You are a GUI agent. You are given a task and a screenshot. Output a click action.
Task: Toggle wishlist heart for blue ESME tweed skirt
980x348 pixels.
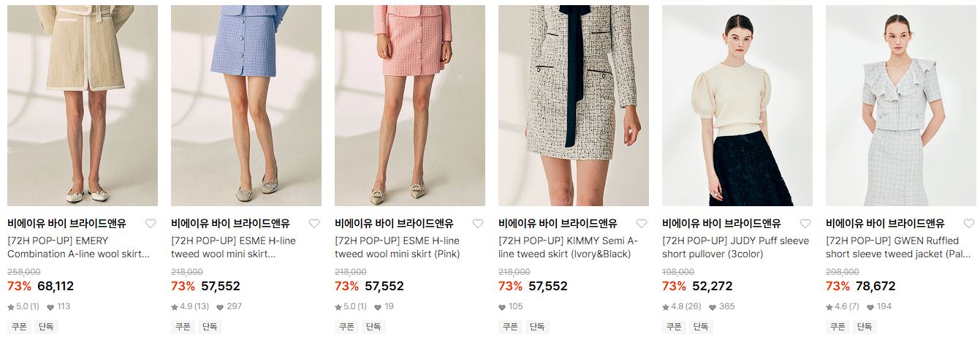(x=314, y=224)
